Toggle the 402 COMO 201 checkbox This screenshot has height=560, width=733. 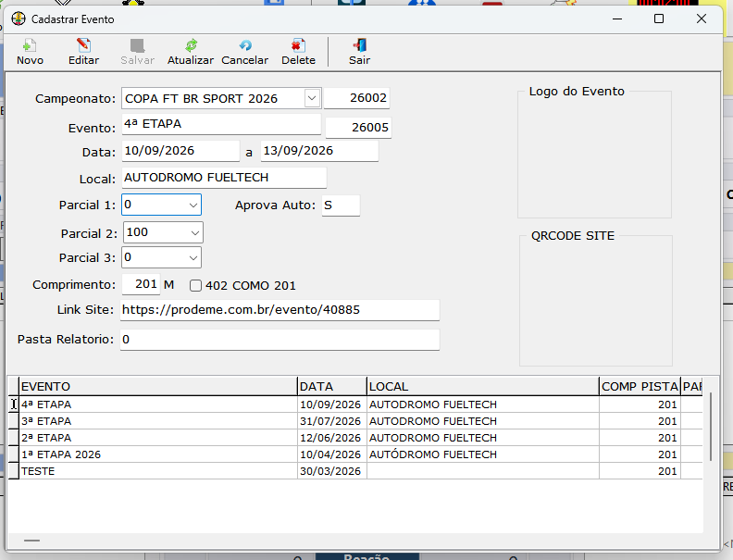point(195,286)
